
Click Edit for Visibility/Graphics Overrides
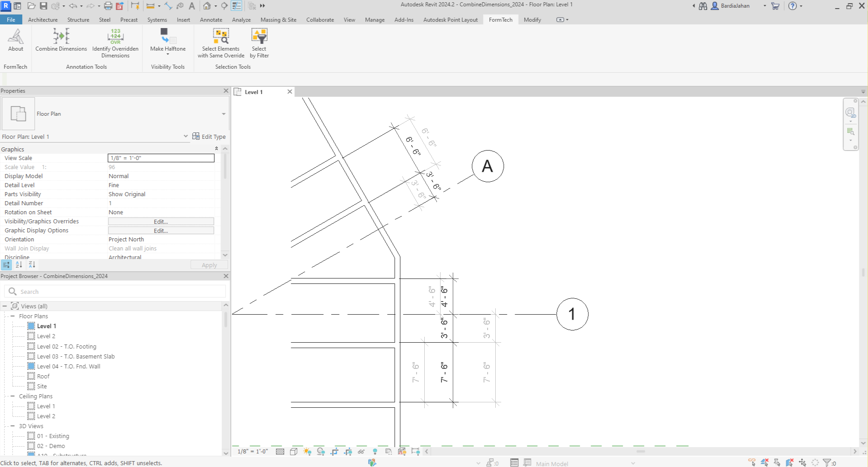[161, 222]
